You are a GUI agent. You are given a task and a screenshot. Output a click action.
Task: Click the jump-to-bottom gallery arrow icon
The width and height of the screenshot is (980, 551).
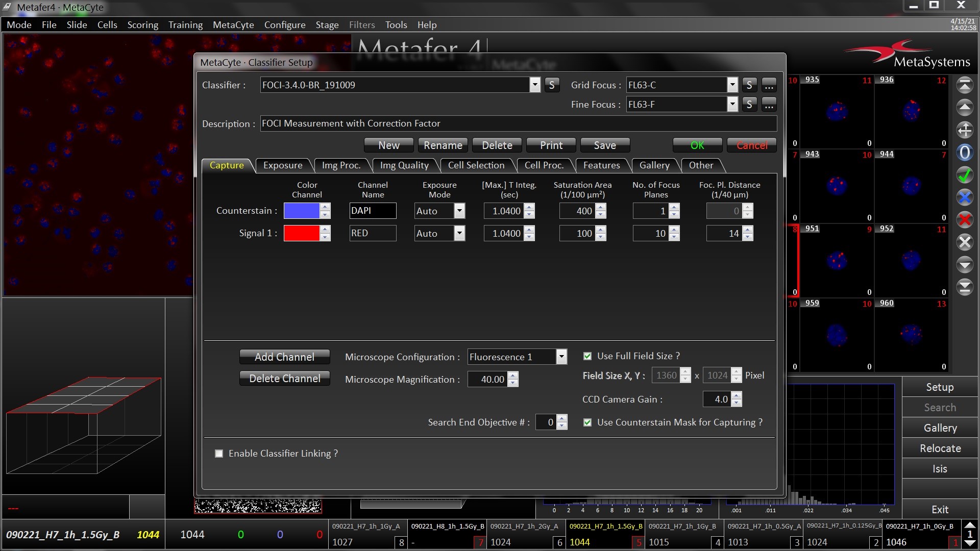[964, 287]
